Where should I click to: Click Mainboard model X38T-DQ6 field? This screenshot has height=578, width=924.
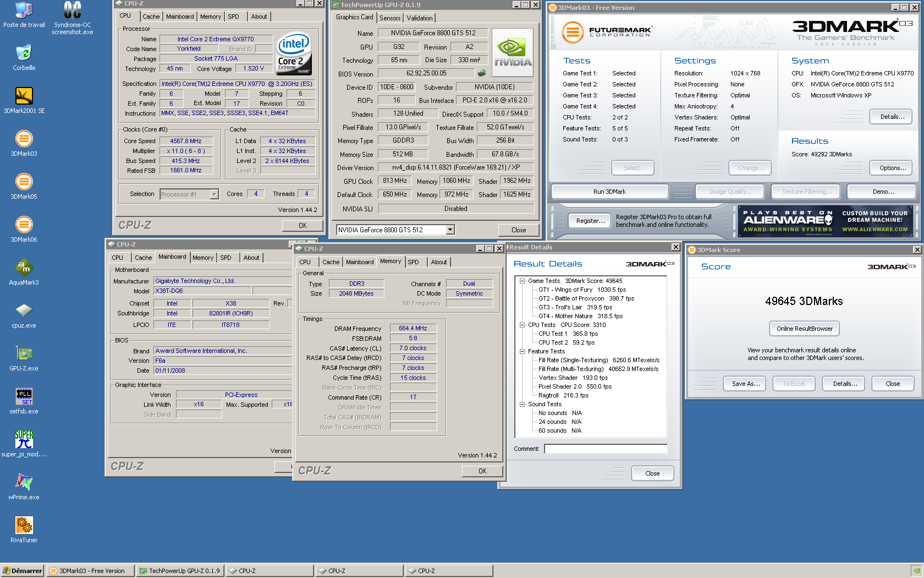202,291
